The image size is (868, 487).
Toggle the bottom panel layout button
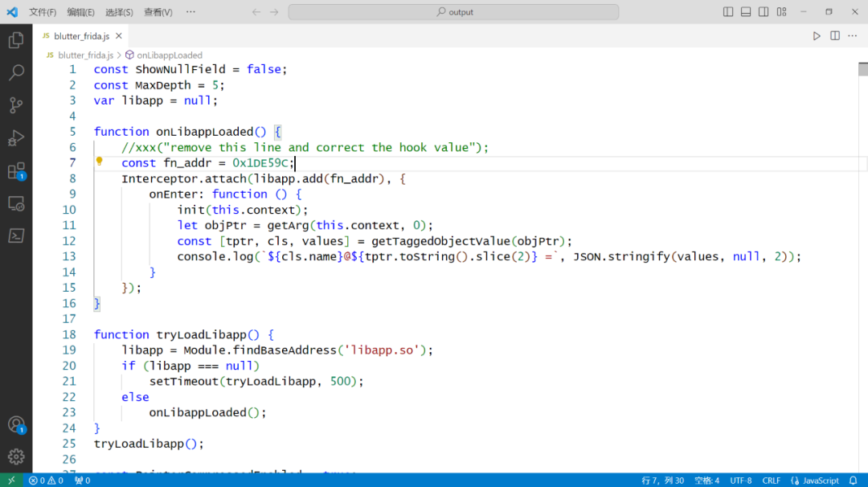[x=746, y=11]
